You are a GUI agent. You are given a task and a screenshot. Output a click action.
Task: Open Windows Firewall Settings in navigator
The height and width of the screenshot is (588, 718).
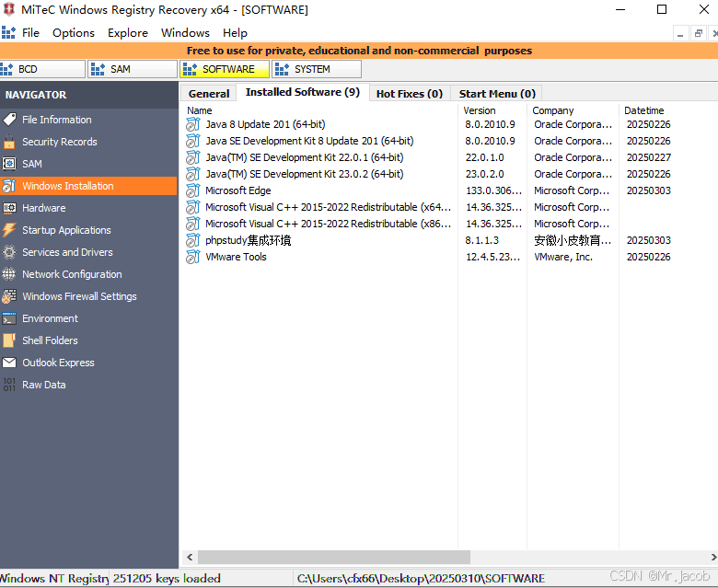coord(89,296)
